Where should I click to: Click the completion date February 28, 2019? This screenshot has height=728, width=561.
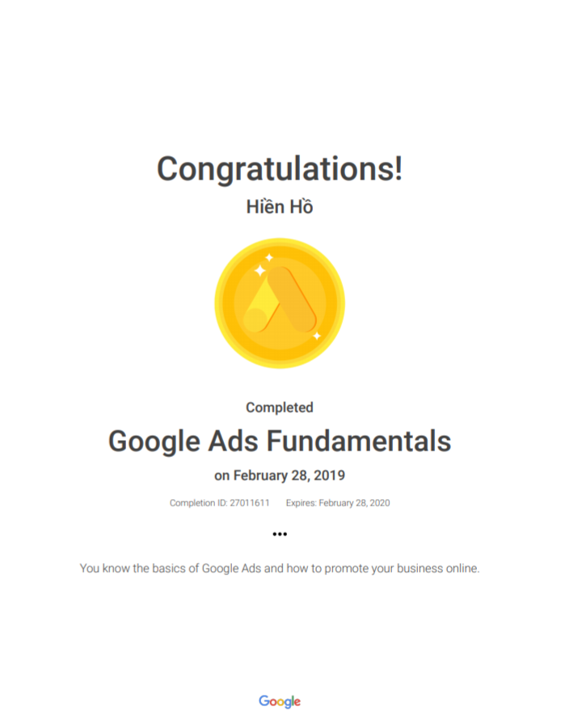[289, 476]
